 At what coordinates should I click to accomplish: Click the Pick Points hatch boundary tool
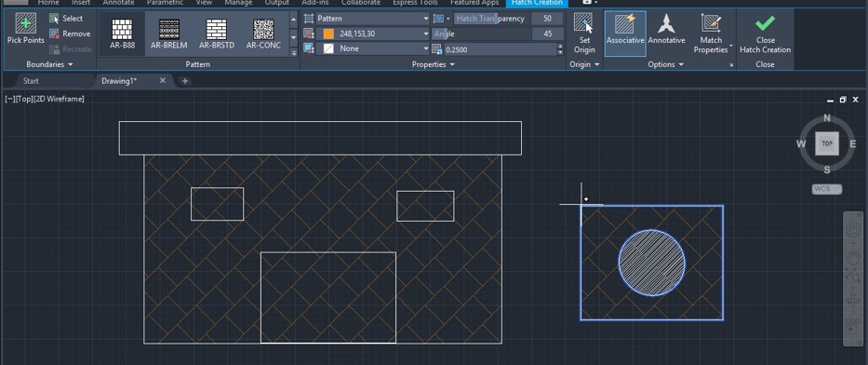[25, 29]
